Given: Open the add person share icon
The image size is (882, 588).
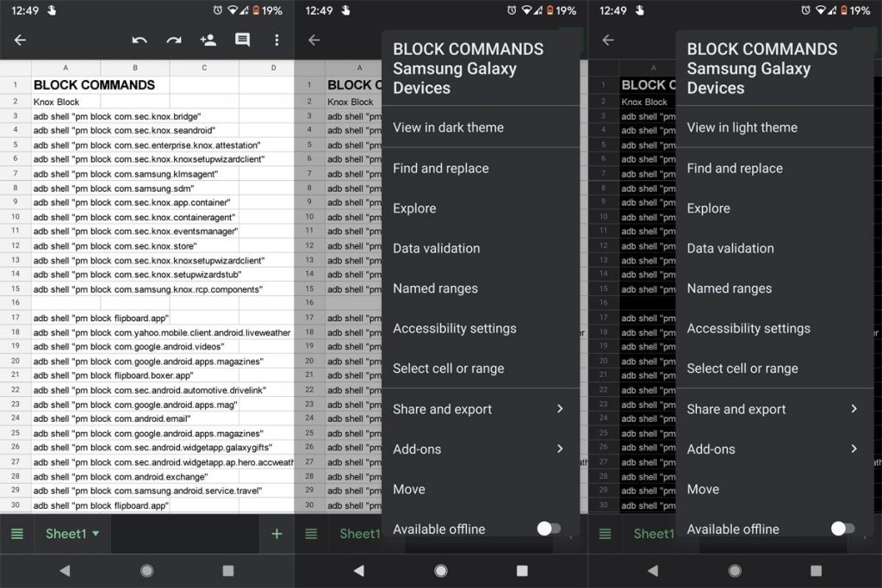Looking at the screenshot, I should pos(208,40).
